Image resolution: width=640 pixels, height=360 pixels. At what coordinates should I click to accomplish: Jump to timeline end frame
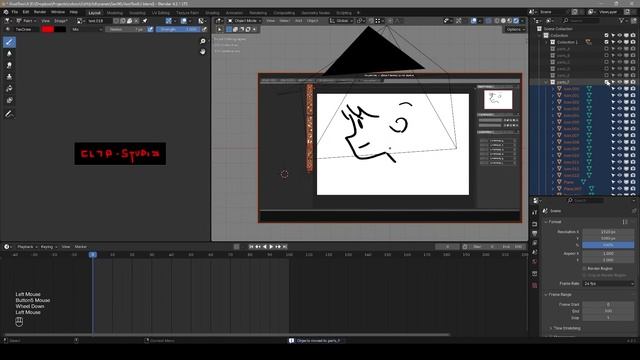pyautogui.click(x=285, y=247)
